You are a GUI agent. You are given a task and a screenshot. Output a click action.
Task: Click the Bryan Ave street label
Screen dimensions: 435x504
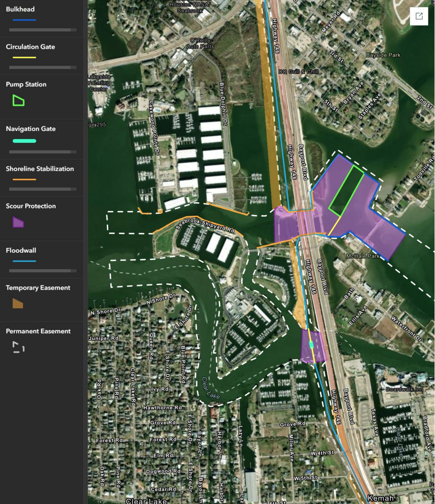click(354, 93)
